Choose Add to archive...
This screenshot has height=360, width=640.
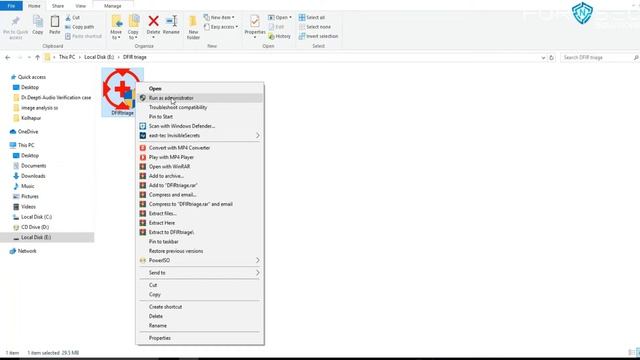(x=200, y=176)
